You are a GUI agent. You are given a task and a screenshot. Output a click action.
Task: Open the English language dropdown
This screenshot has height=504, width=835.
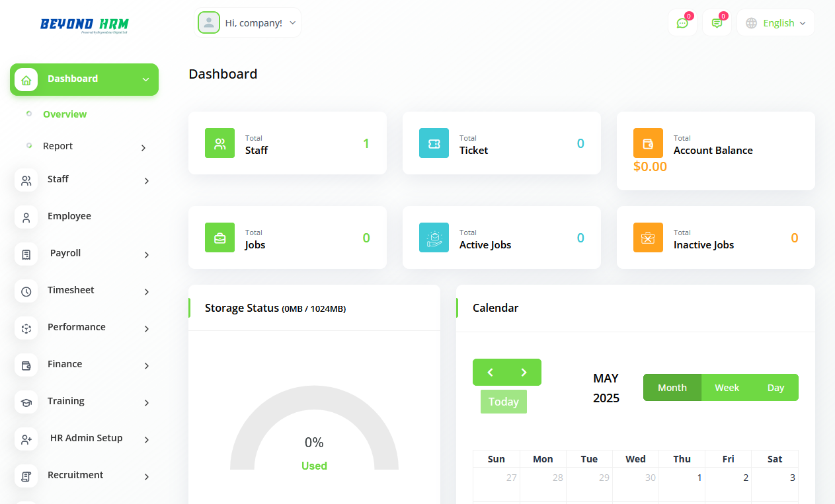776,23
